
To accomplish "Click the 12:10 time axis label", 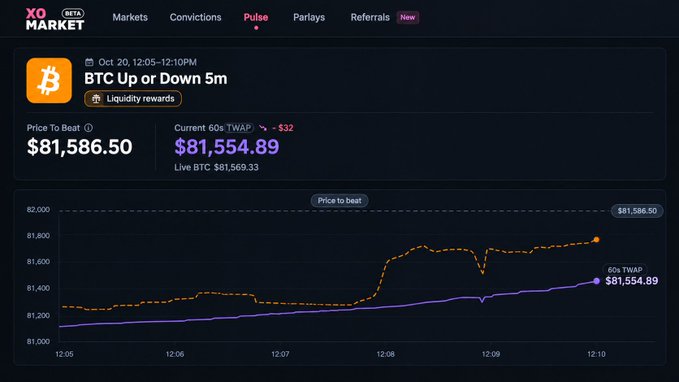I will click(x=596, y=354).
